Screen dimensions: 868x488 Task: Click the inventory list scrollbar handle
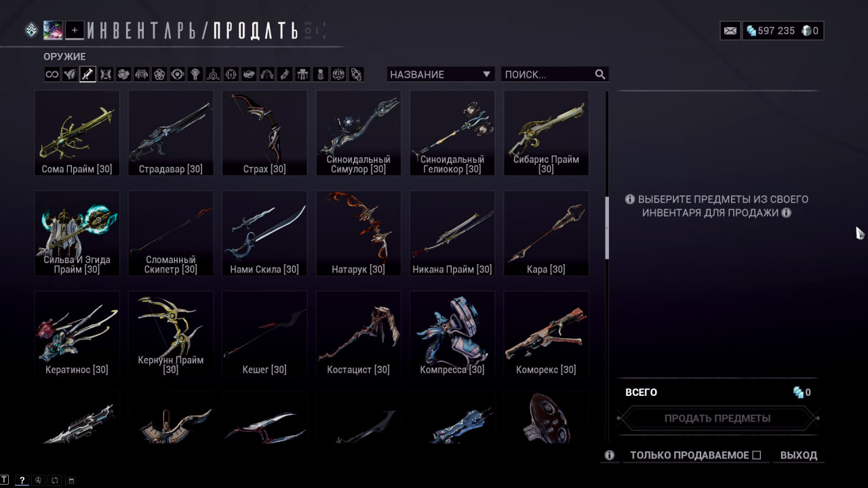pos(607,228)
